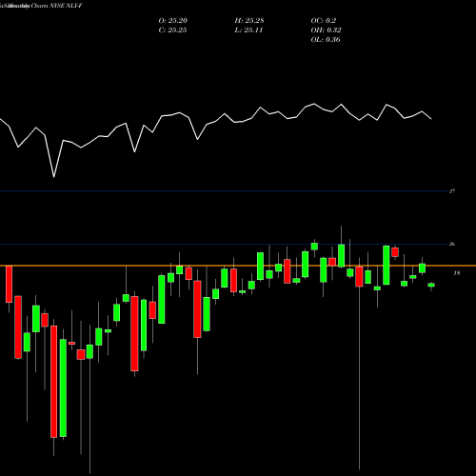The height and width of the screenshot is (476, 476).
Task: Click the '18' label under the orange line
Action: point(457,273)
